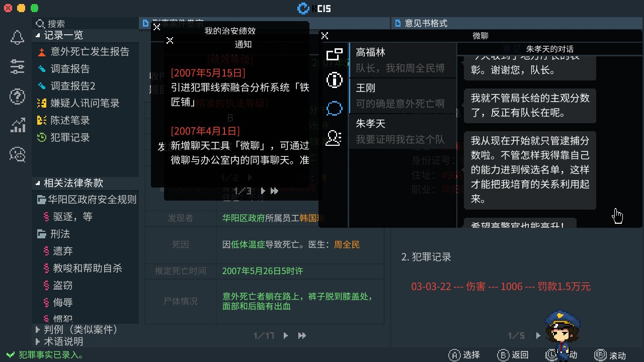
Task: Select the 教唆和帮助自杀 law entry
Action: coord(88,268)
